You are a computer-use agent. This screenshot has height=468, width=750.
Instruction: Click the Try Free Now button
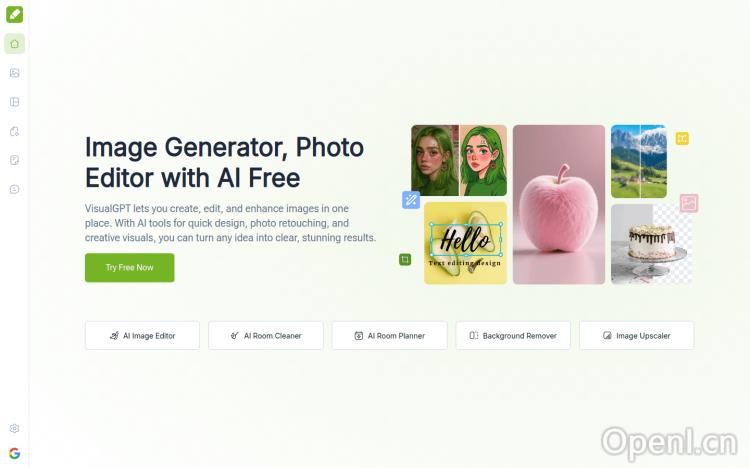[130, 267]
